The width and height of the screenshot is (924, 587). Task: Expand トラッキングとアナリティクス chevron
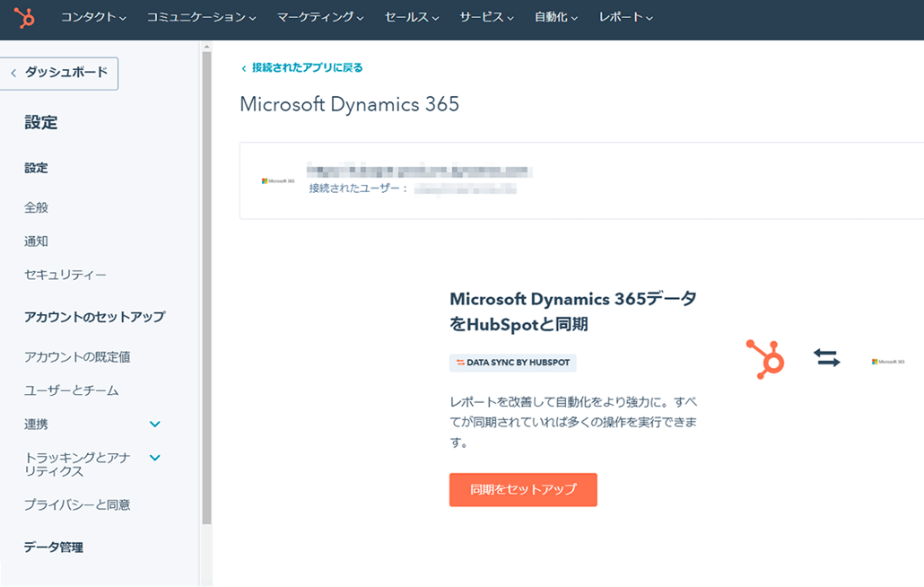pyautogui.click(x=155, y=458)
